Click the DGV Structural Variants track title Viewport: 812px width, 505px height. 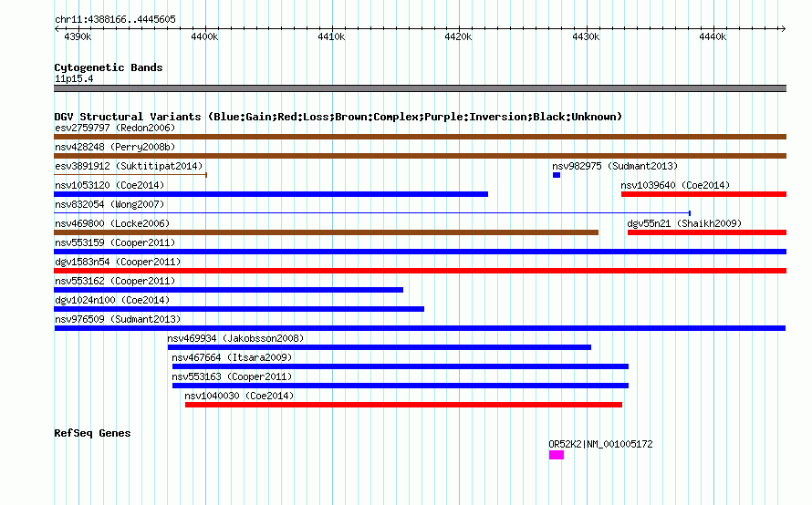point(338,117)
